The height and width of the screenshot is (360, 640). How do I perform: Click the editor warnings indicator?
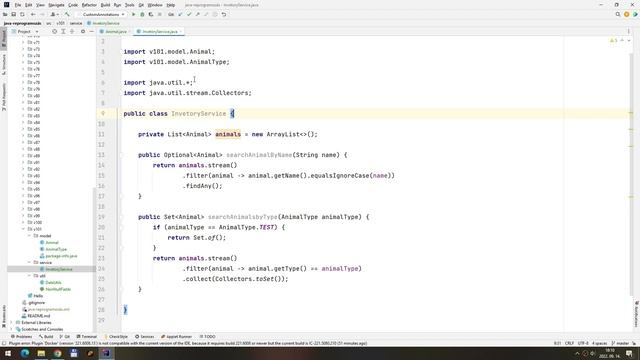click(x=613, y=40)
